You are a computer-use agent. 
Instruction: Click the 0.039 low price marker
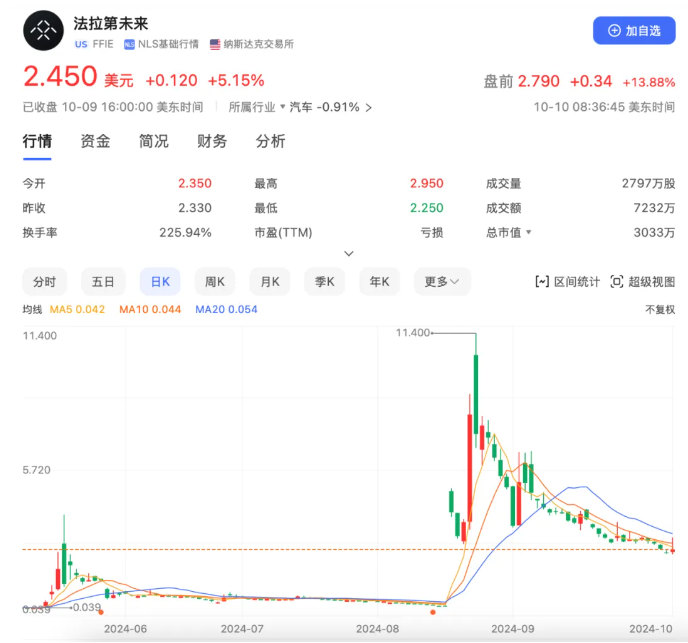(x=87, y=607)
